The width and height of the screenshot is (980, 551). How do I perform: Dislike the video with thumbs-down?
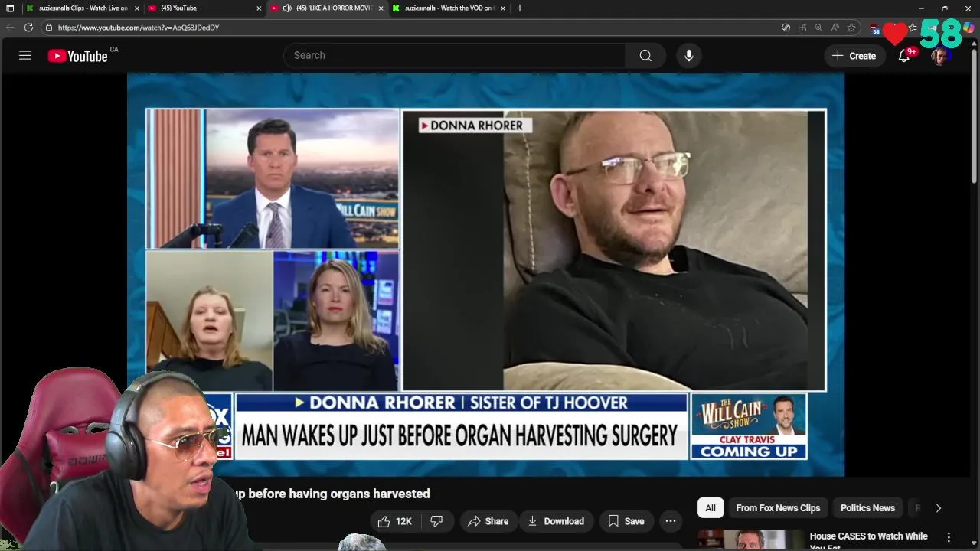coord(436,521)
